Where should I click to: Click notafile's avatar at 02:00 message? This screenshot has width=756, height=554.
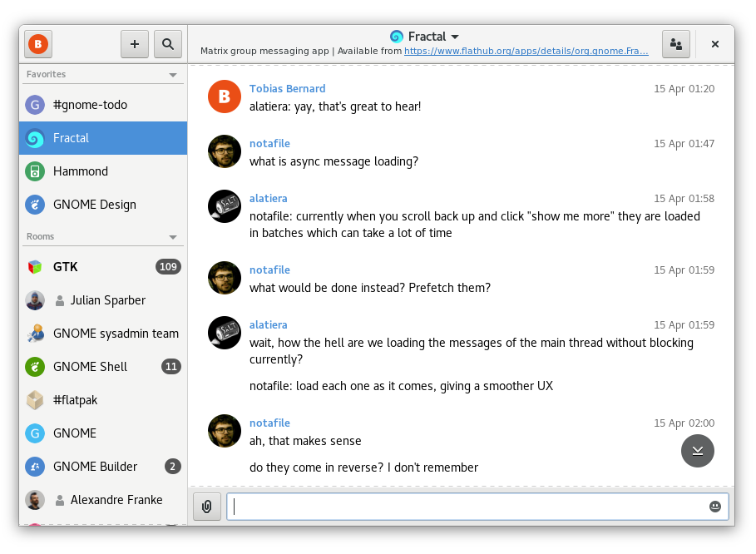(x=225, y=431)
